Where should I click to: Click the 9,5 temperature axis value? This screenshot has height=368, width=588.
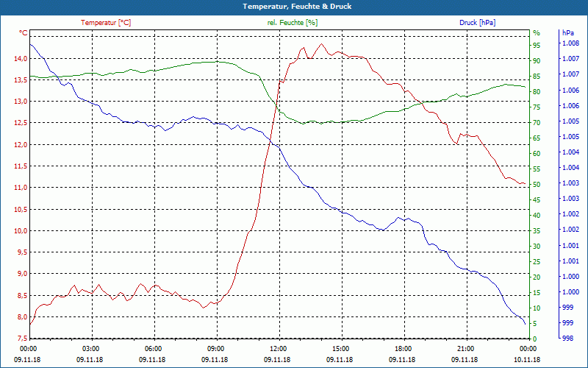pos(22,252)
